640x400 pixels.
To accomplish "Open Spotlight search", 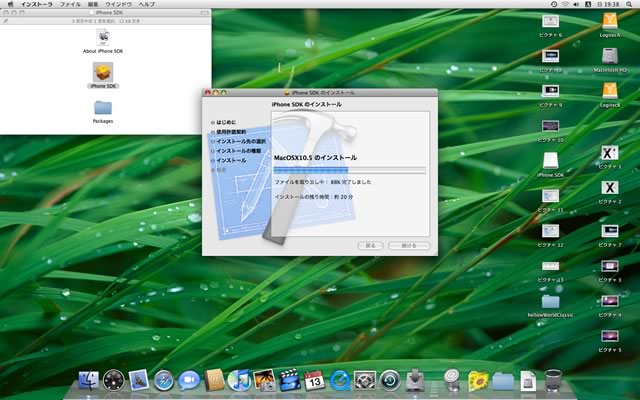I will [629, 4].
